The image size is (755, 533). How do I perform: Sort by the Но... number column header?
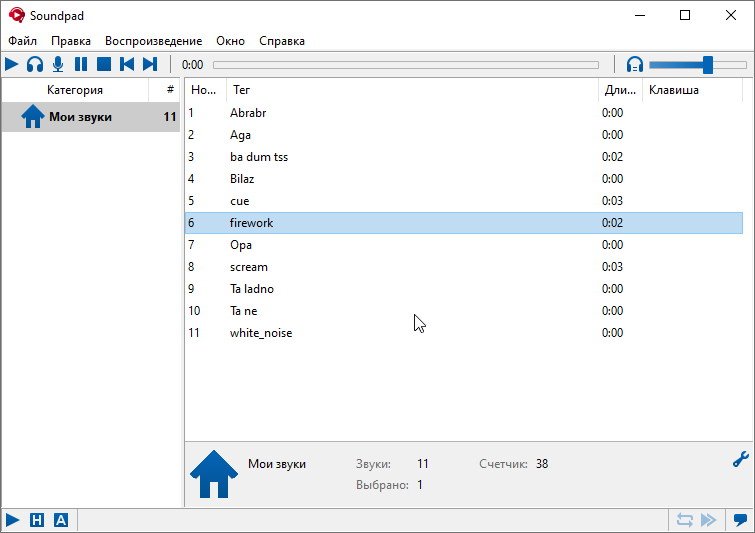pyautogui.click(x=206, y=90)
